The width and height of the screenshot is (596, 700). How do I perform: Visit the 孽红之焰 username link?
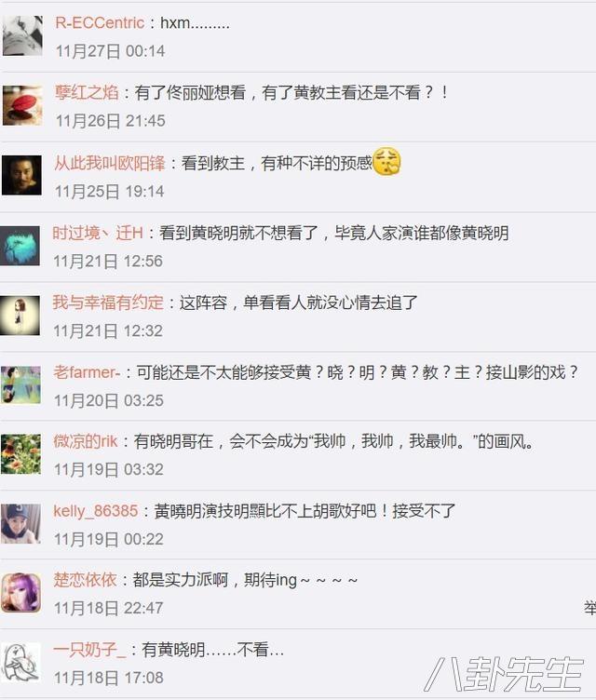point(87,92)
